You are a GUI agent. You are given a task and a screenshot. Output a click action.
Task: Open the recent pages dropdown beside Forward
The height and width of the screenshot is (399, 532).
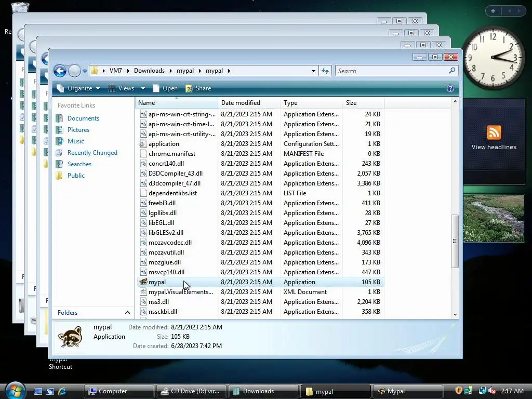(x=85, y=71)
